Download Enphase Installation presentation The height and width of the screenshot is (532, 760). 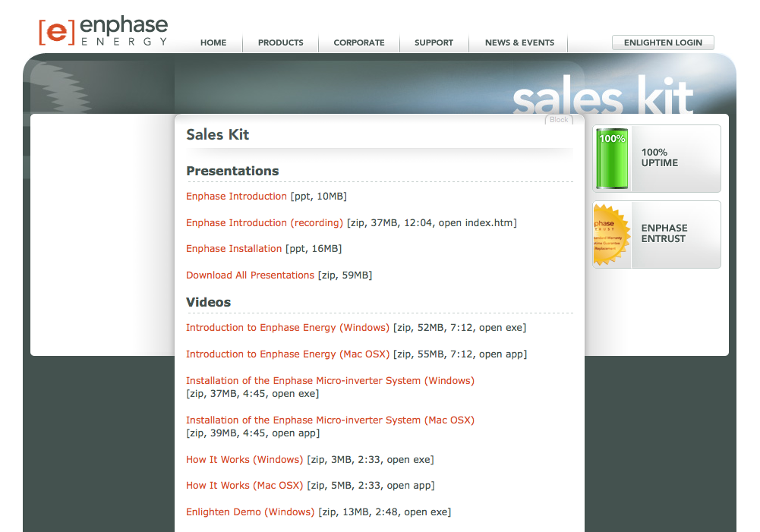[x=234, y=249]
